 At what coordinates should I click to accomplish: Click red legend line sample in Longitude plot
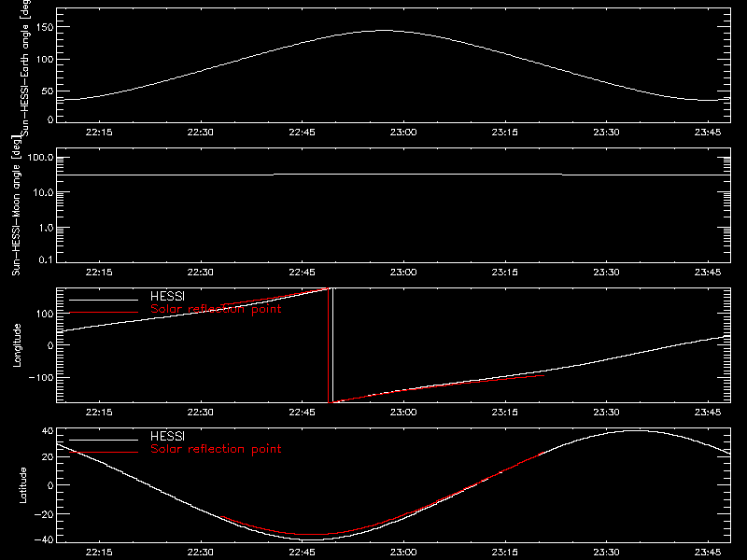pyautogui.click(x=104, y=313)
